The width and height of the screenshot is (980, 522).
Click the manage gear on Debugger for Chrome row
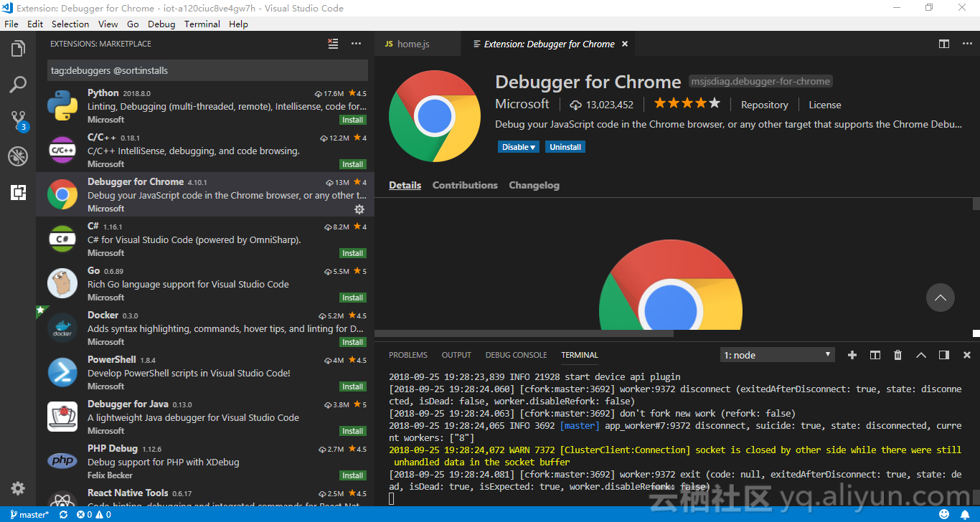[359, 209]
